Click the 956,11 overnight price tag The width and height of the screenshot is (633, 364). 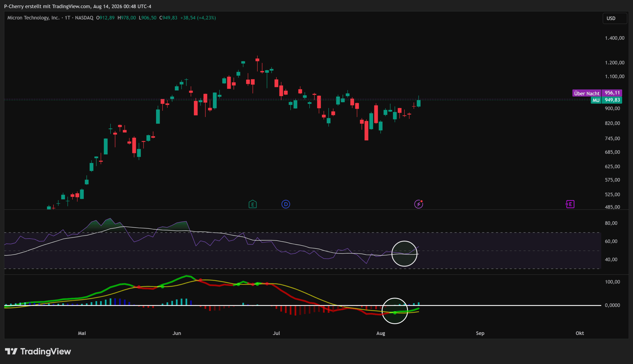click(612, 93)
